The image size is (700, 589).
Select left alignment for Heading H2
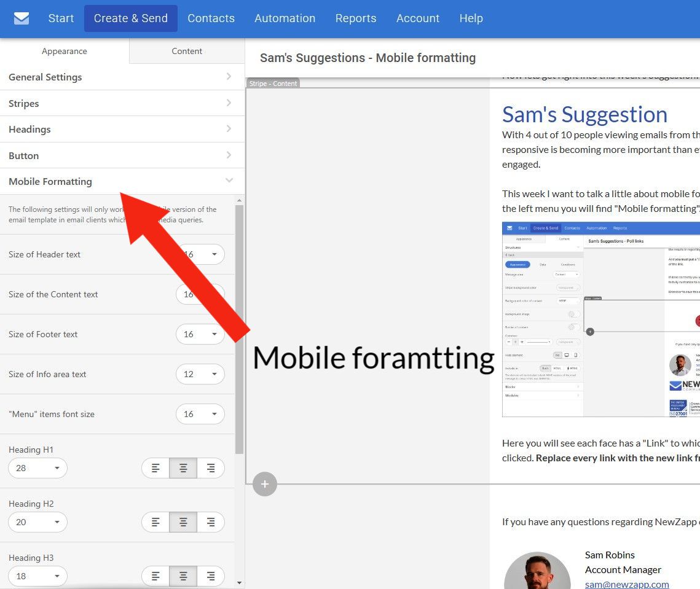[x=156, y=522]
